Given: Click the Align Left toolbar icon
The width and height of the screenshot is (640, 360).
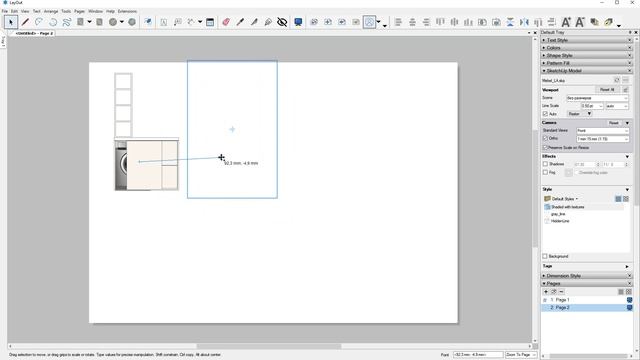Looking at the screenshot, I should 398,22.
